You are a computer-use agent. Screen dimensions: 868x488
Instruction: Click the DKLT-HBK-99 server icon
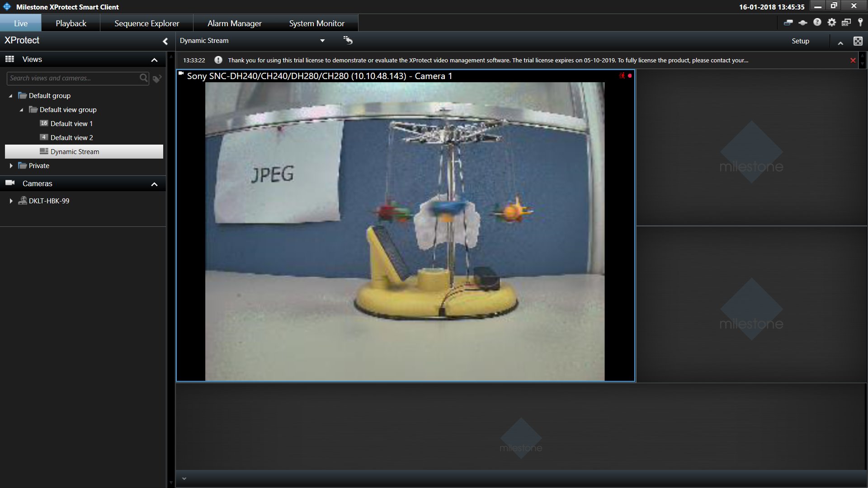(23, 201)
